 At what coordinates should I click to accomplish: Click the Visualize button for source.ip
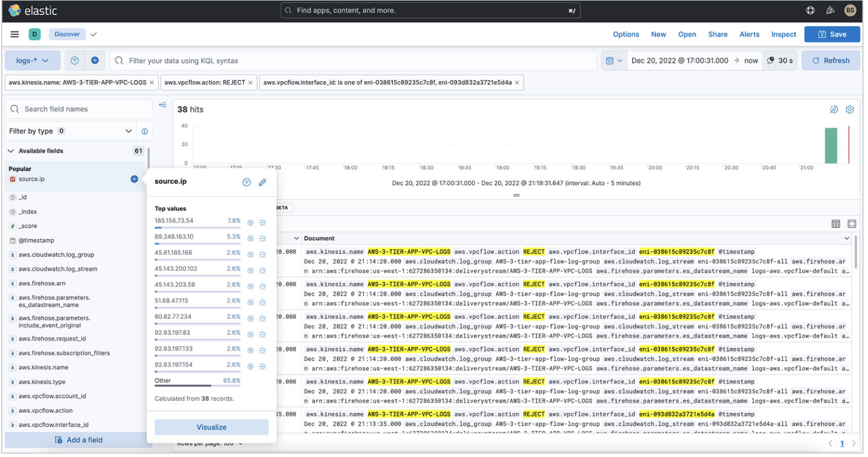tap(211, 428)
